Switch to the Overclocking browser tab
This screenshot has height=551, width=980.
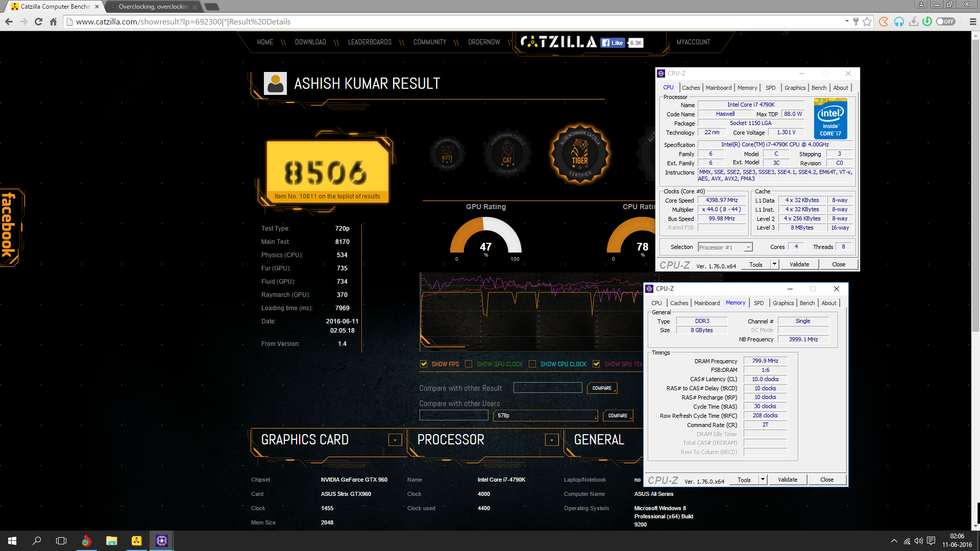coord(153,7)
